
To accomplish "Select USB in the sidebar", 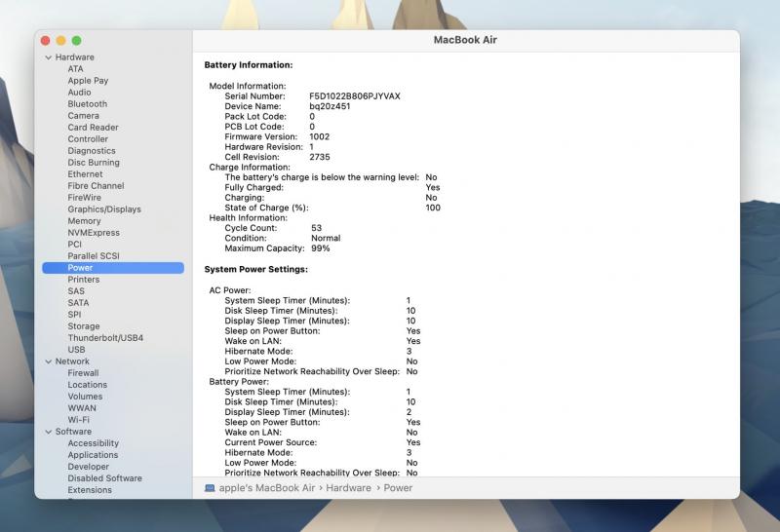I will tap(76, 350).
